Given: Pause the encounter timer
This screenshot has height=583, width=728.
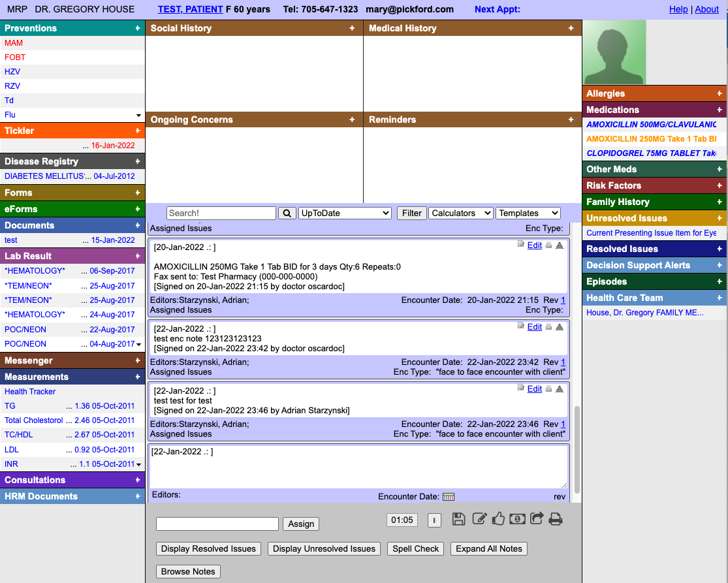Looking at the screenshot, I should click(434, 520).
